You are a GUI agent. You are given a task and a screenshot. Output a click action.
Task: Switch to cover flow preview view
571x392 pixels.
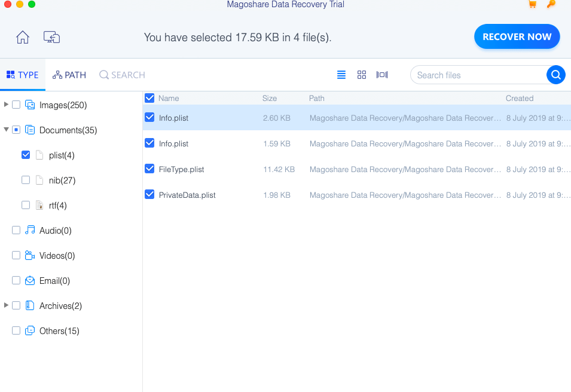coord(382,75)
